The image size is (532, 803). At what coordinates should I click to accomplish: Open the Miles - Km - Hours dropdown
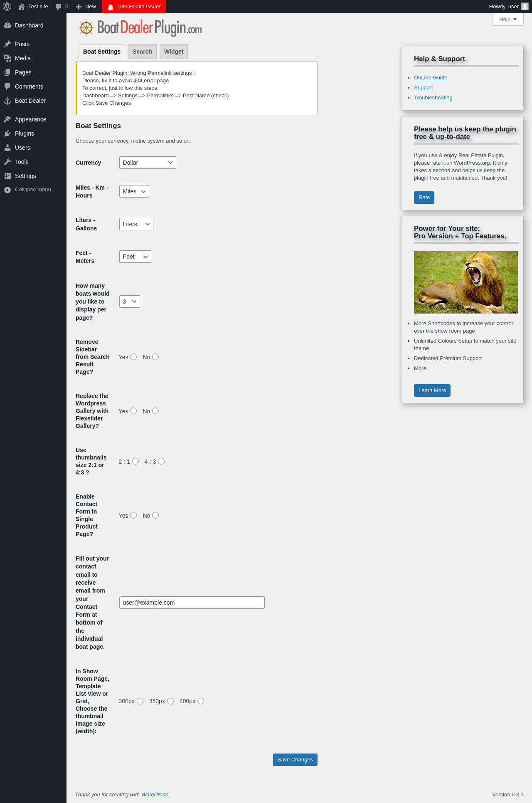tap(134, 191)
